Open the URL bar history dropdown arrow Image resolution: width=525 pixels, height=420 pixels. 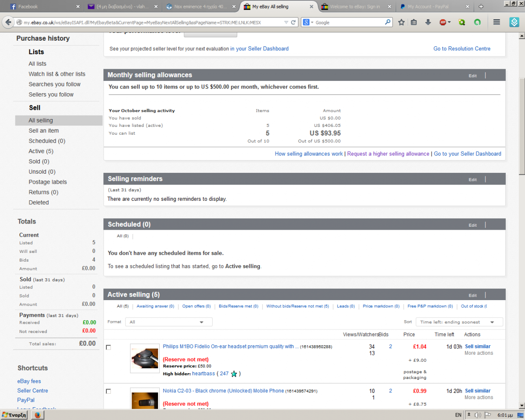tap(286, 22)
